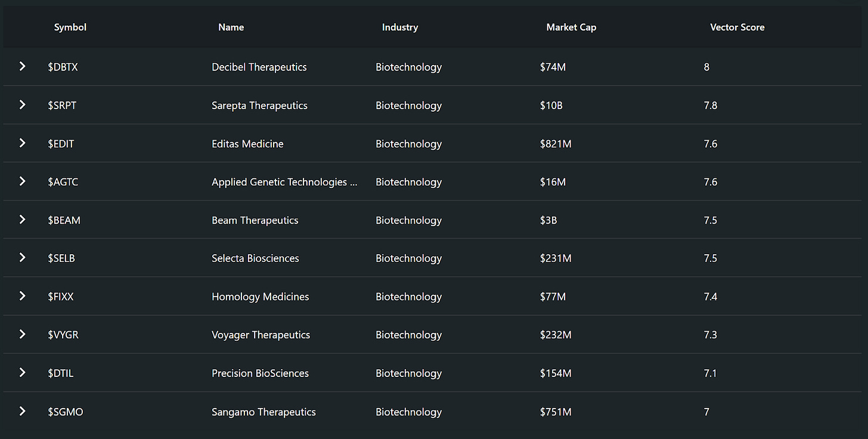Select the $AGTC symbol cell
Viewport: 868px width, 439px height.
pos(63,182)
